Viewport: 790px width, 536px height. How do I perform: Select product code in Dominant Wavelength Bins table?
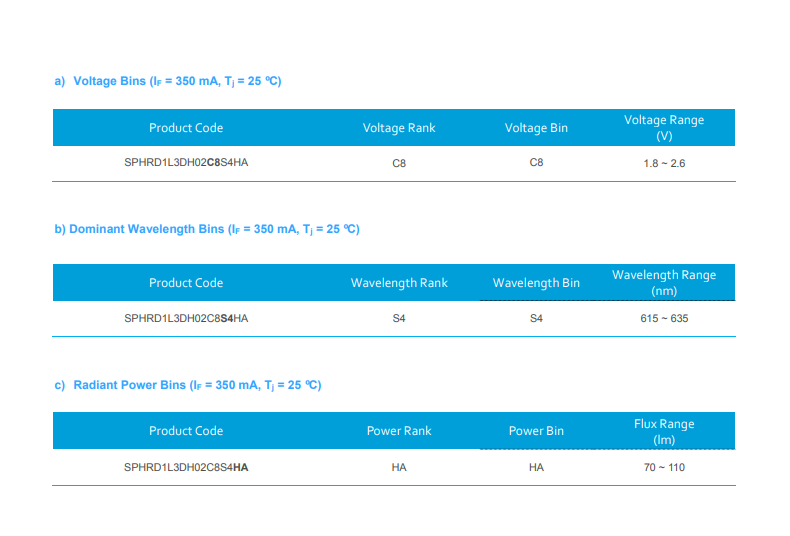[186, 318]
